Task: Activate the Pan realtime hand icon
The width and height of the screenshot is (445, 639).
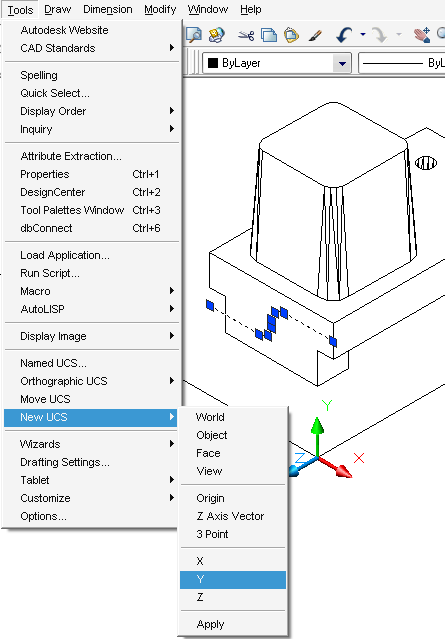Action: (x=422, y=35)
